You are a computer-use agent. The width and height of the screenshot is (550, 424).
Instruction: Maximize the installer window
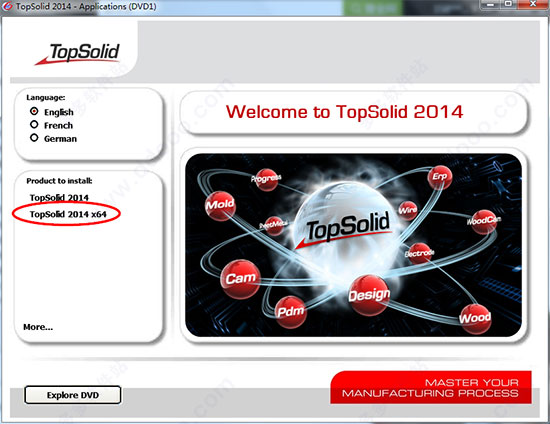[509, 4]
